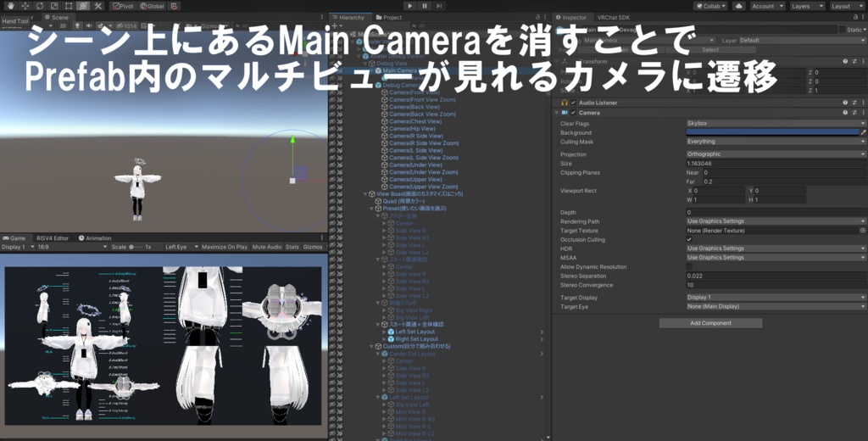868x441 pixels.
Task: Open the Layout dropdown
Action: pos(847,6)
